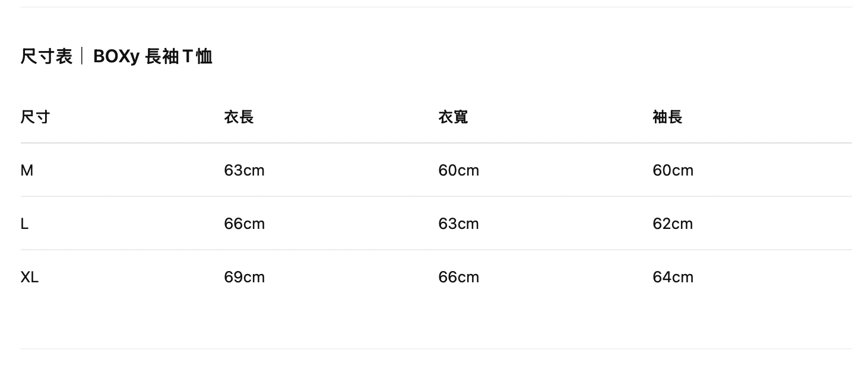The height and width of the screenshot is (376, 868).
Task: Click the 60cm 衣寬 value for size M
Action: (x=458, y=170)
